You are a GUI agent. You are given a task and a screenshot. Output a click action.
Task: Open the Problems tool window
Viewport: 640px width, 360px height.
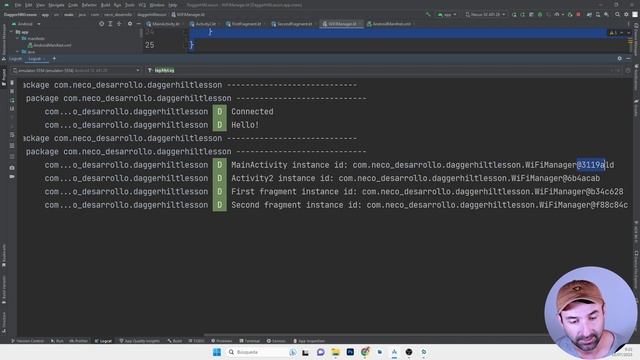coord(222,341)
